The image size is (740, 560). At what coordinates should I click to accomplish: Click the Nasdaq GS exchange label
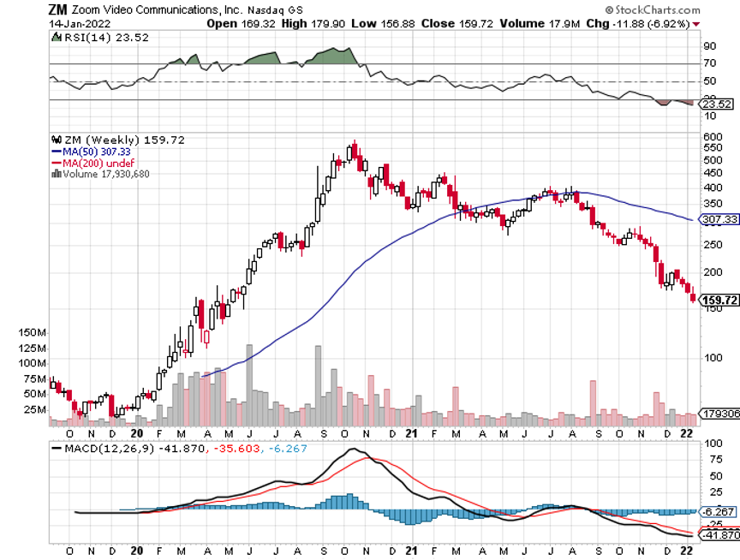[x=275, y=10]
